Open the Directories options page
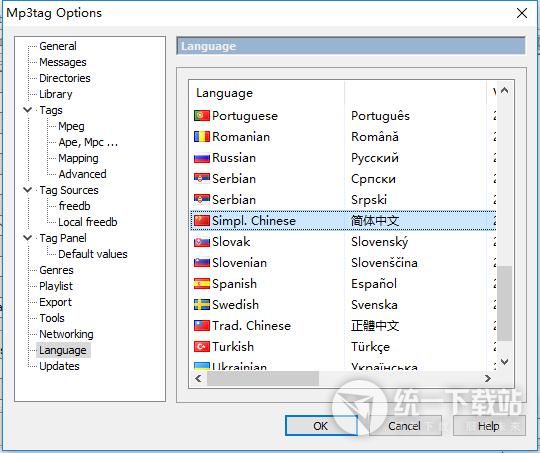Image resolution: width=540 pixels, height=453 pixels. pos(65,78)
